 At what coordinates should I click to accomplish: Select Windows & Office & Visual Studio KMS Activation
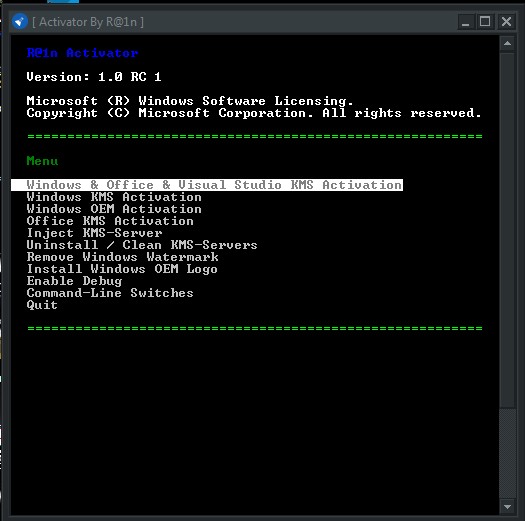[207, 185]
